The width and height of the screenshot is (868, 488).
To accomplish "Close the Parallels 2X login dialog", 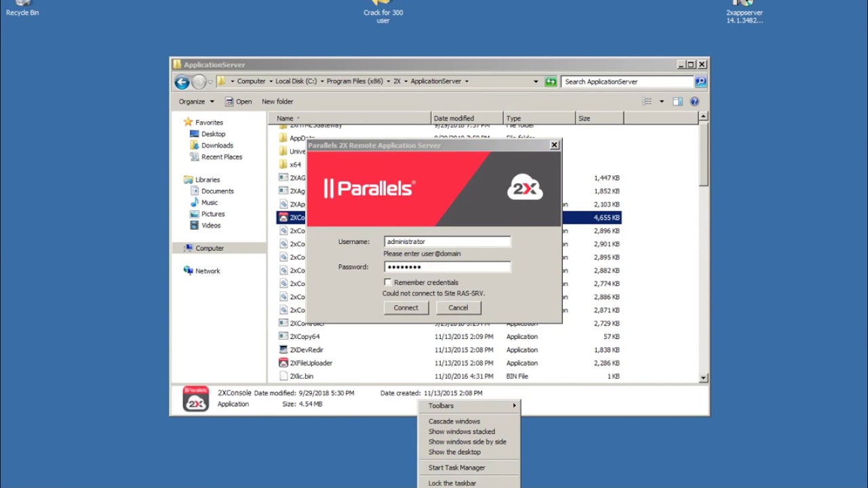I will (x=554, y=145).
